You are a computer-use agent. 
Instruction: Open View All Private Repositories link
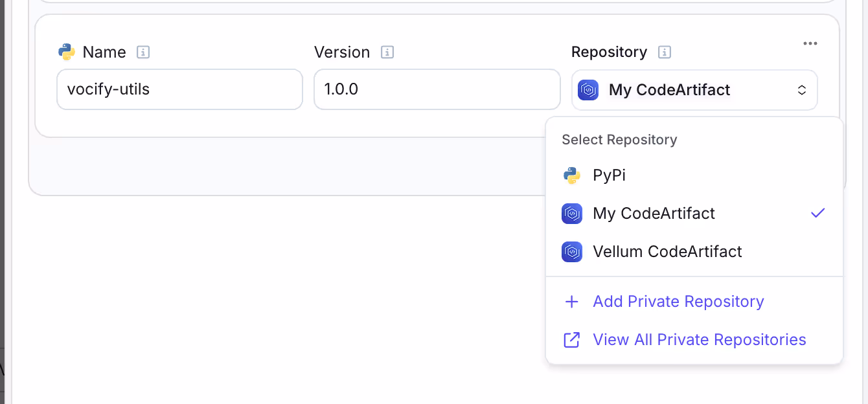click(x=700, y=340)
